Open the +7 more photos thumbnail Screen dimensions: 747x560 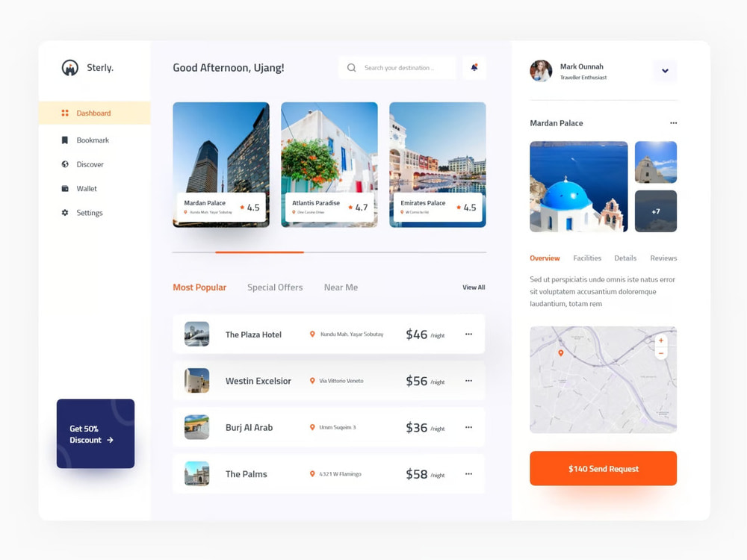pyautogui.click(x=656, y=211)
